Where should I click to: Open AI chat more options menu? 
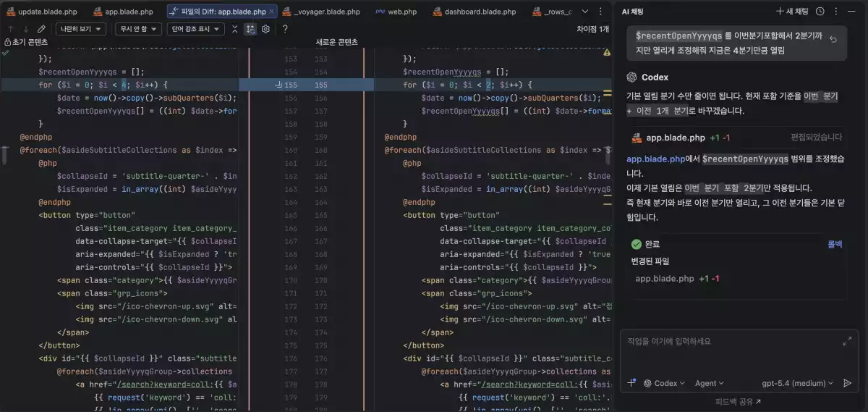pos(836,12)
